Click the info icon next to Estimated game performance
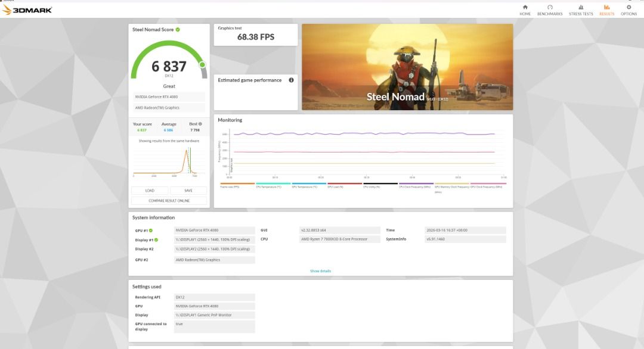Image resolution: width=644 pixels, height=349 pixels. [x=291, y=80]
